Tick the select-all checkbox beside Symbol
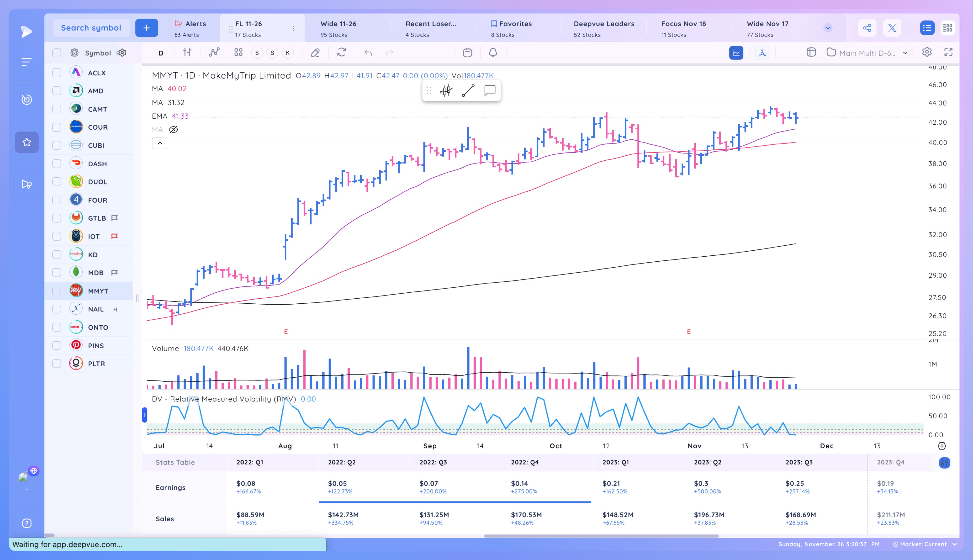 pos(57,53)
